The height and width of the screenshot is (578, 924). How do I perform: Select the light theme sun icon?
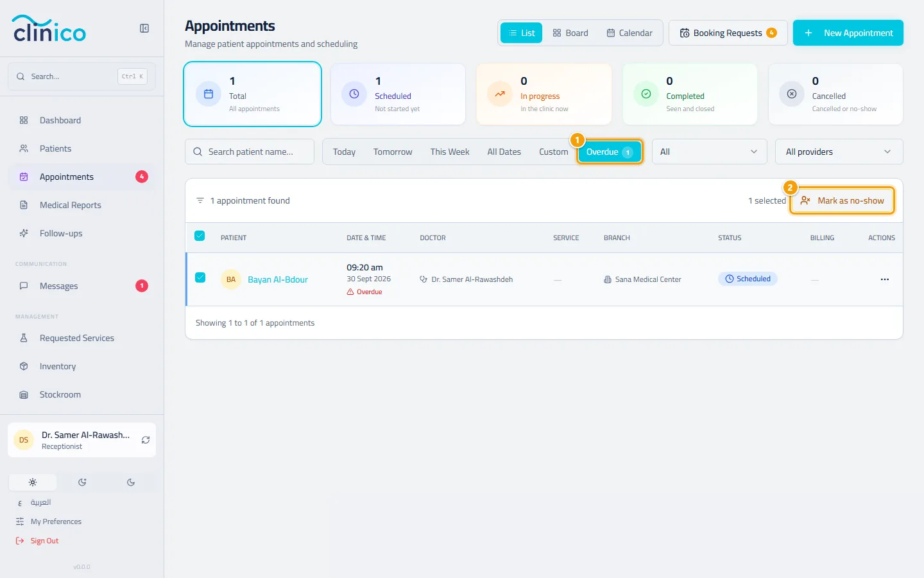33,482
